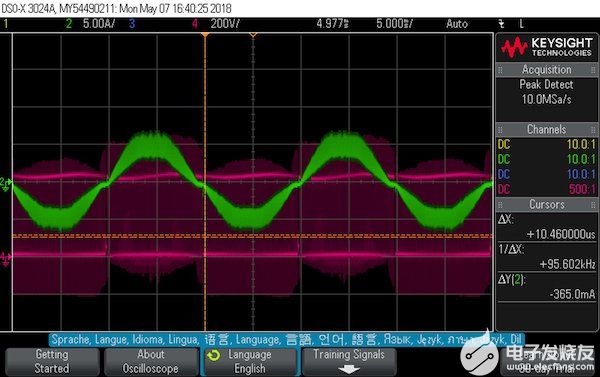The width and height of the screenshot is (600, 377).
Task: Open the Cursors panel header
Action: click(546, 204)
